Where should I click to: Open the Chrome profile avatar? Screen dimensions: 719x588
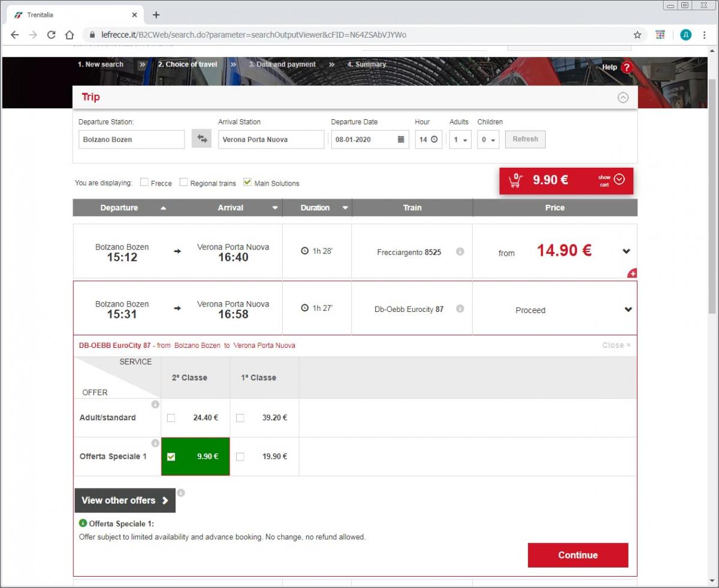[x=686, y=35]
